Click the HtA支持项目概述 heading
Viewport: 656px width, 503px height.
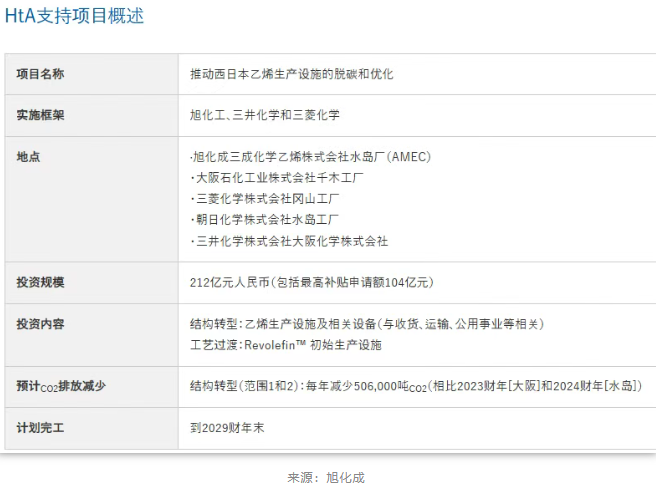(74, 16)
